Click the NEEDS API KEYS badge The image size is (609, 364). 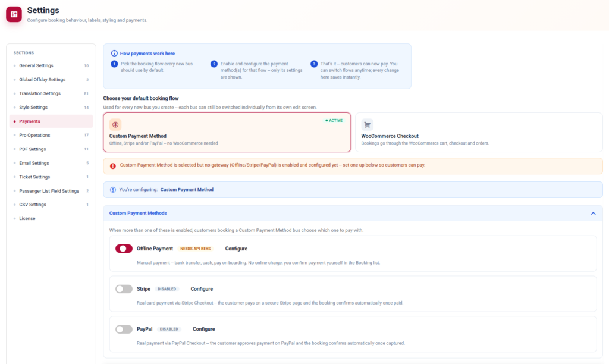pyautogui.click(x=195, y=249)
